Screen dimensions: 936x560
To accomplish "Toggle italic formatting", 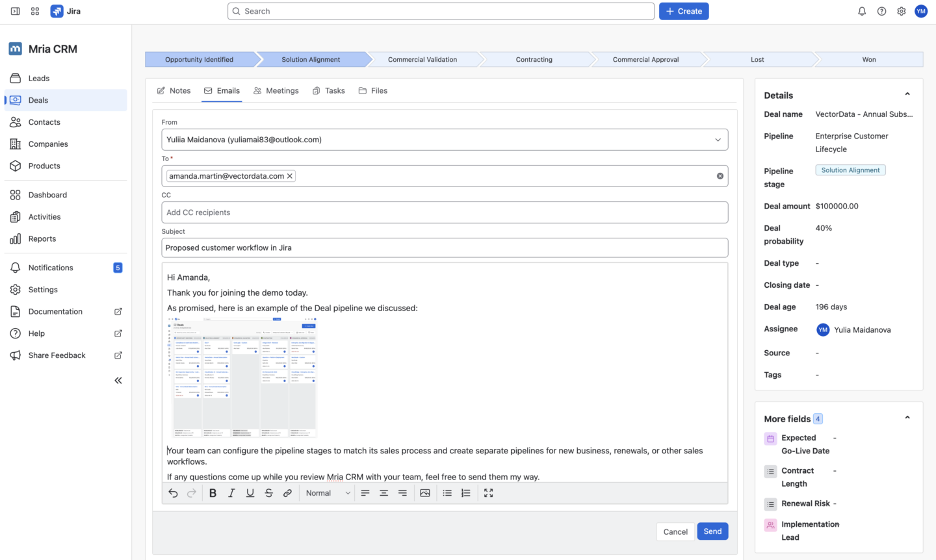I will click(x=231, y=493).
